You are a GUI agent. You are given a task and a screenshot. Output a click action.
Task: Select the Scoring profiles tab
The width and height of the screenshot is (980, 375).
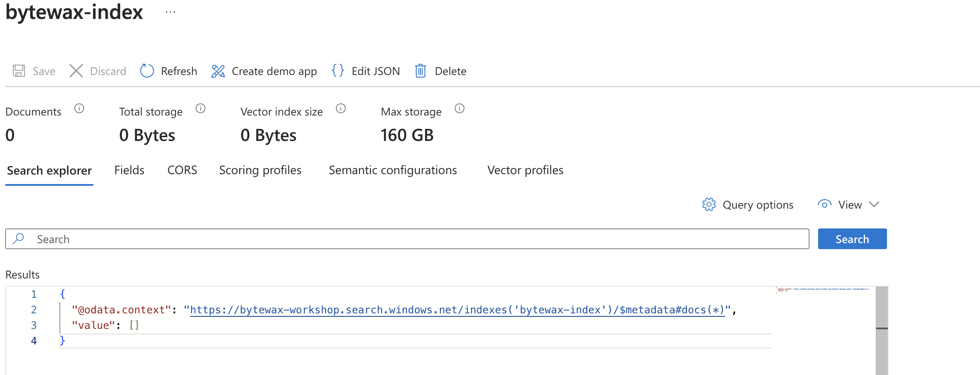pos(260,170)
